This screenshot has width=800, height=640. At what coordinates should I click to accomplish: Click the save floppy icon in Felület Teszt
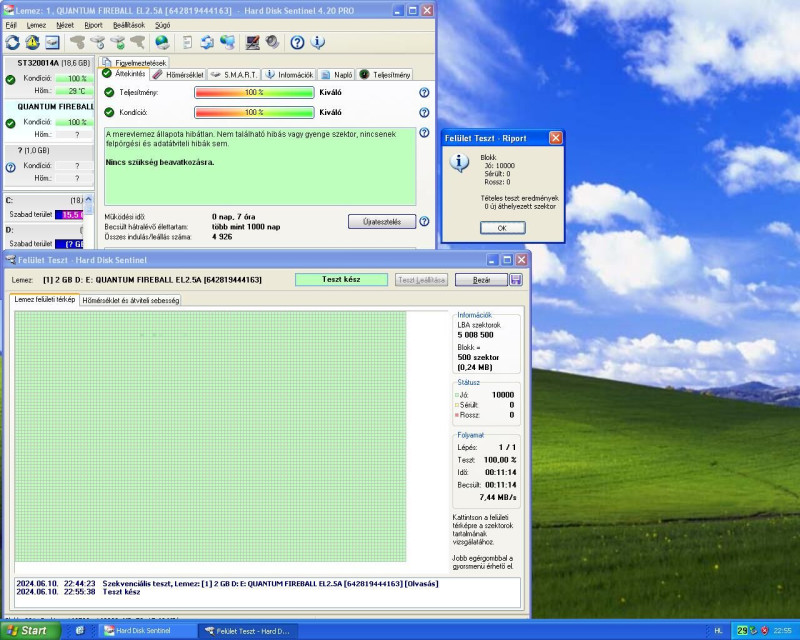(516, 280)
